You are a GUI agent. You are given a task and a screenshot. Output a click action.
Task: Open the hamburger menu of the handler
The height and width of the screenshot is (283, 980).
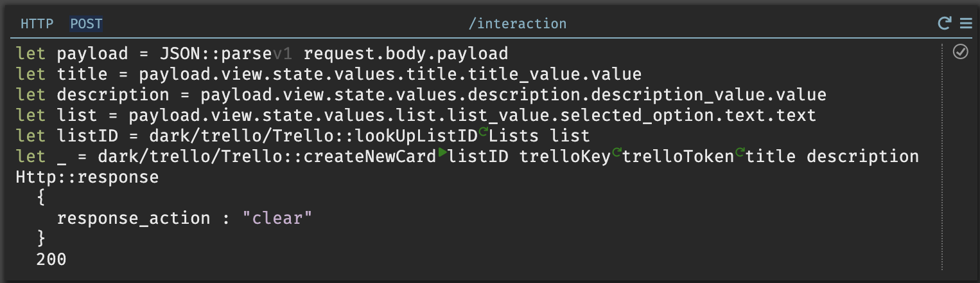(965, 24)
